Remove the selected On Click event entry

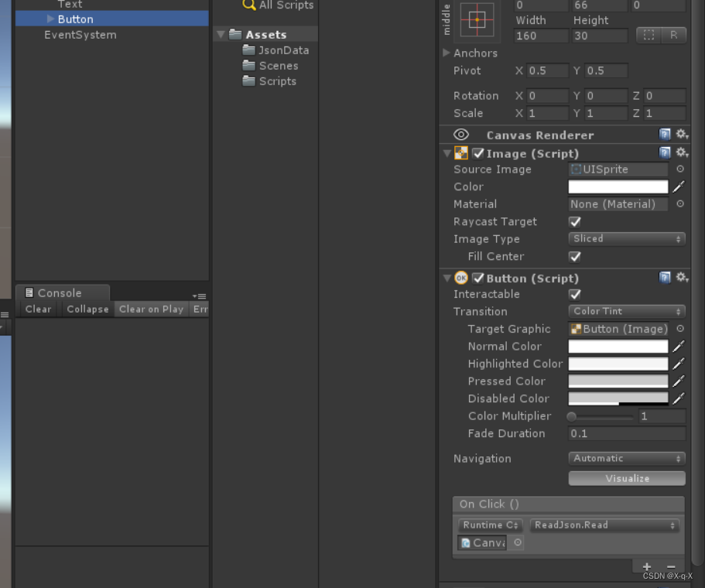click(671, 566)
